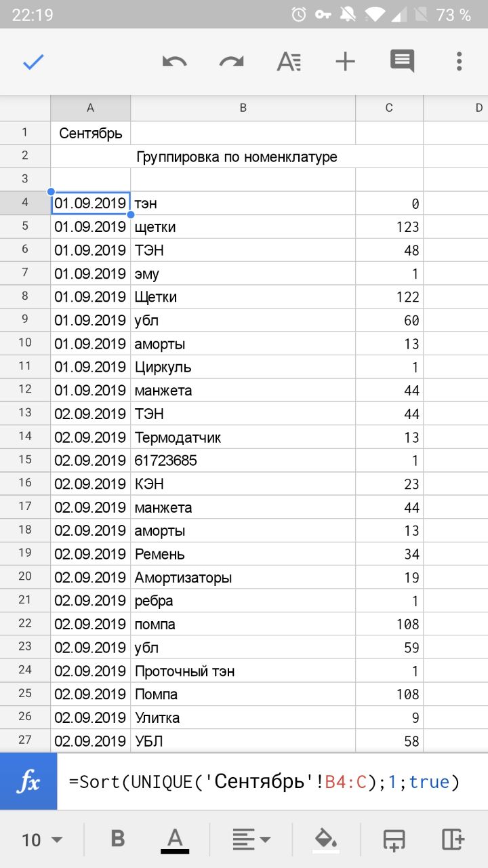Open the text color picker

click(x=175, y=840)
